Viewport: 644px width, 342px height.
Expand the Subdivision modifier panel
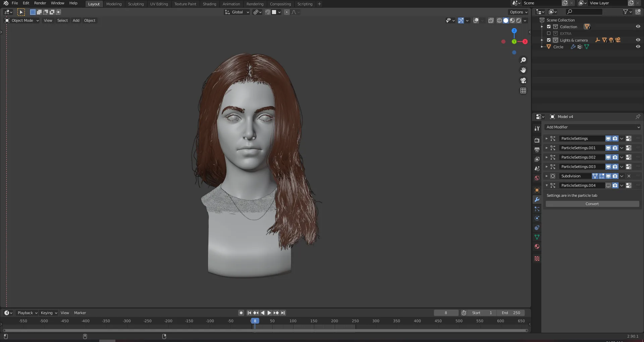click(x=546, y=176)
